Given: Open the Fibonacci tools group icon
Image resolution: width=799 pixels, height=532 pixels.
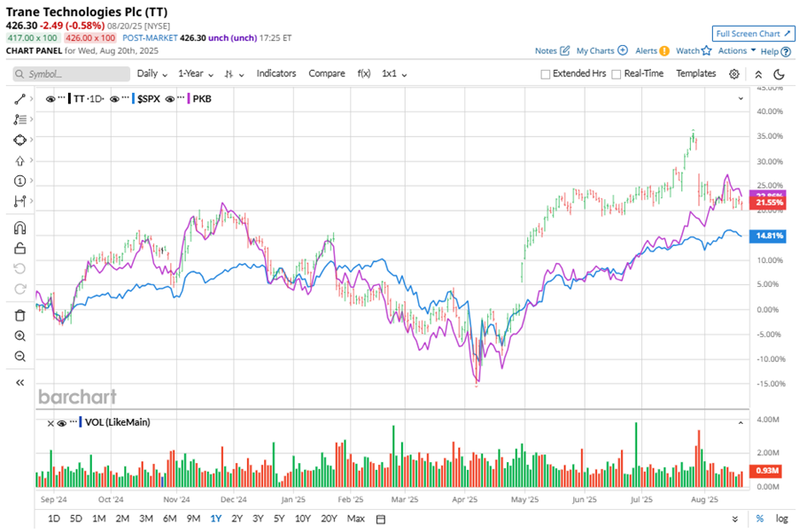Looking at the screenshot, I should tap(19, 120).
